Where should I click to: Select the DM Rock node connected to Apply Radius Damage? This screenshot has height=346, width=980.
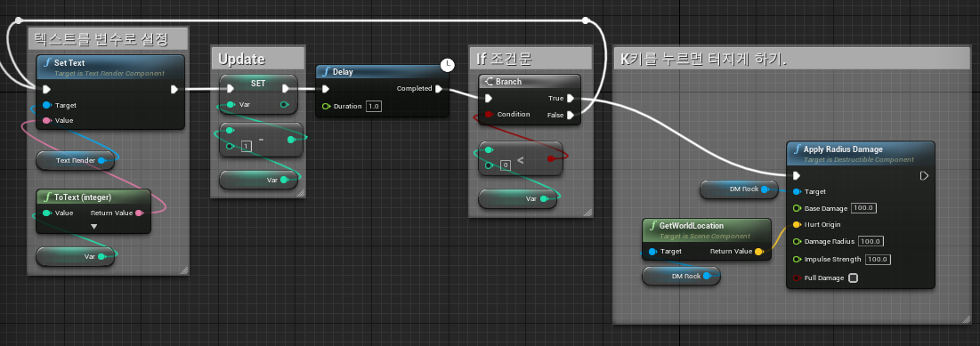pos(738,189)
